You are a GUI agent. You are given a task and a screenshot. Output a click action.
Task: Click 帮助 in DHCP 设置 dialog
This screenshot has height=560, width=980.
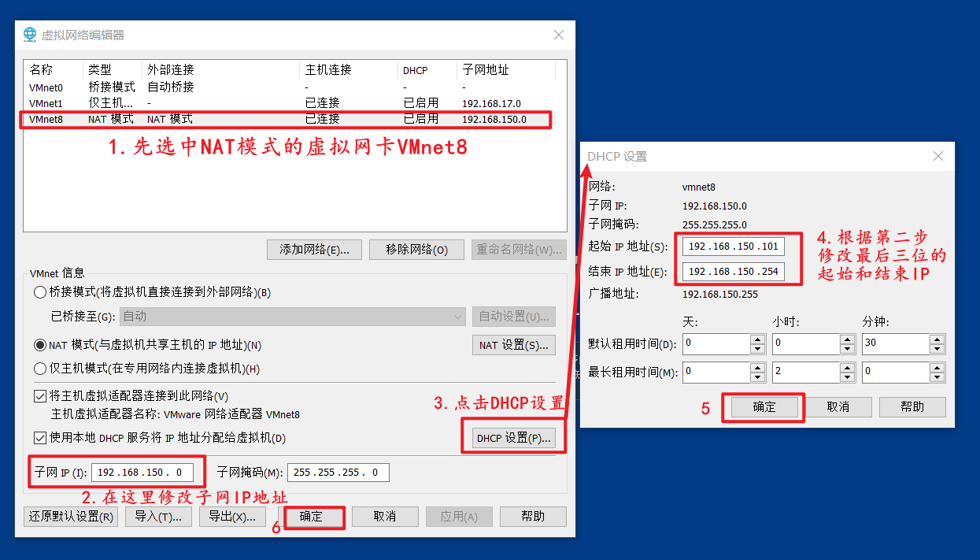pos(912,407)
